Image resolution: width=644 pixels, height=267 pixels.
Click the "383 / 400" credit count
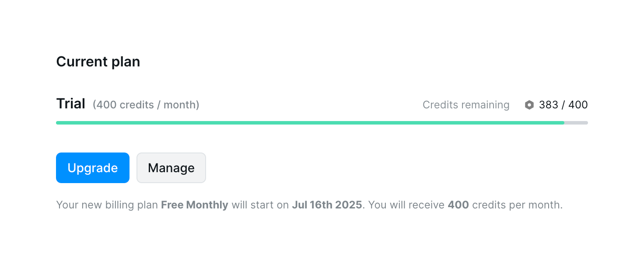[x=563, y=105]
